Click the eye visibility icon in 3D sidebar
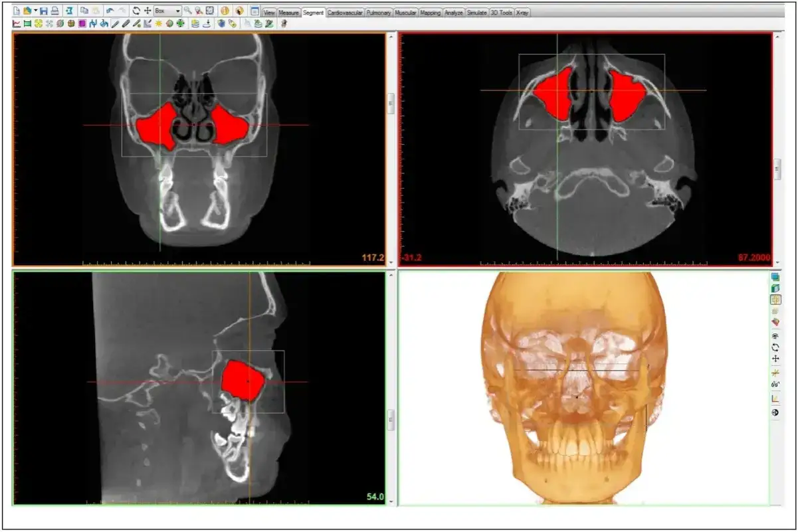The height and width of the screenshot is (532, 798). pyautogui.click(x=775, y=336)
